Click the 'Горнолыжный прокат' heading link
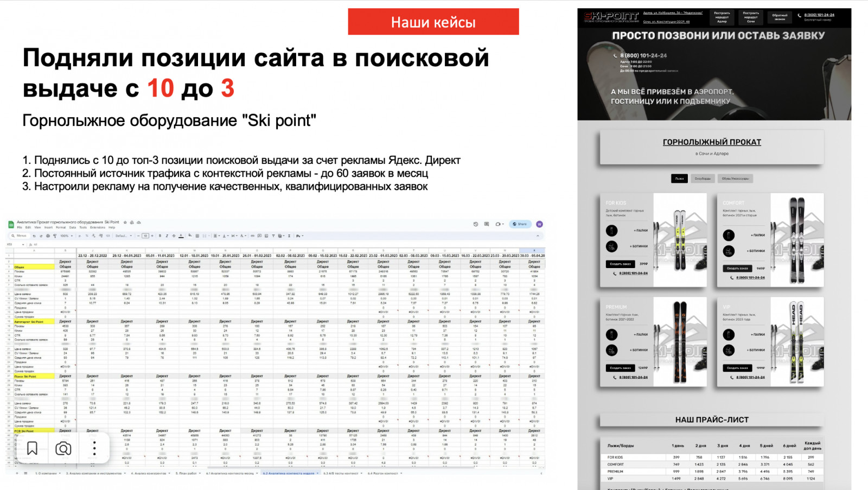The image size is (868, 490). click(x=712, y=142)
